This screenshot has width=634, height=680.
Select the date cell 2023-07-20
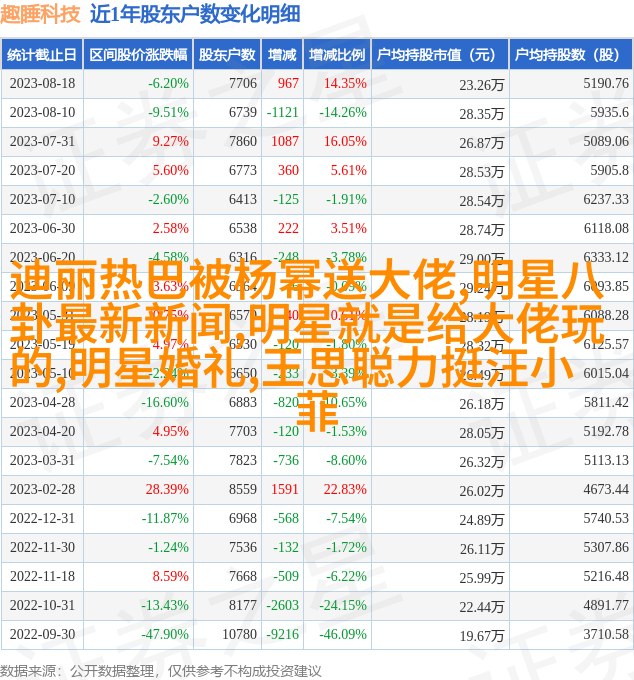click(x=42, y=170)
